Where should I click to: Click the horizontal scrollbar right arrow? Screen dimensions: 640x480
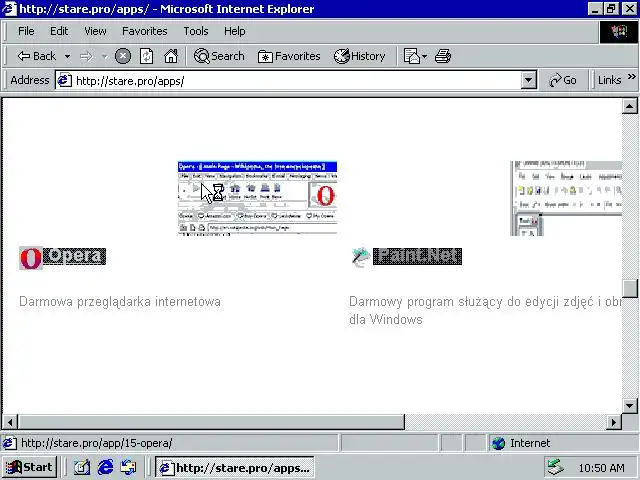click(613, 422)
